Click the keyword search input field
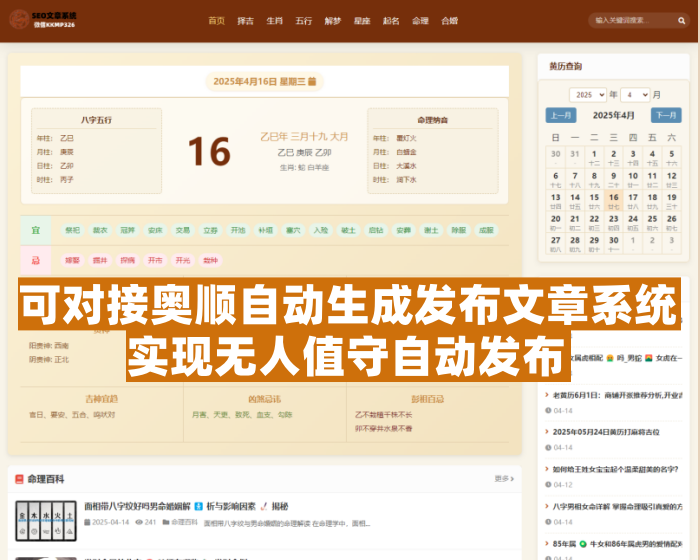 click(633, 21)
